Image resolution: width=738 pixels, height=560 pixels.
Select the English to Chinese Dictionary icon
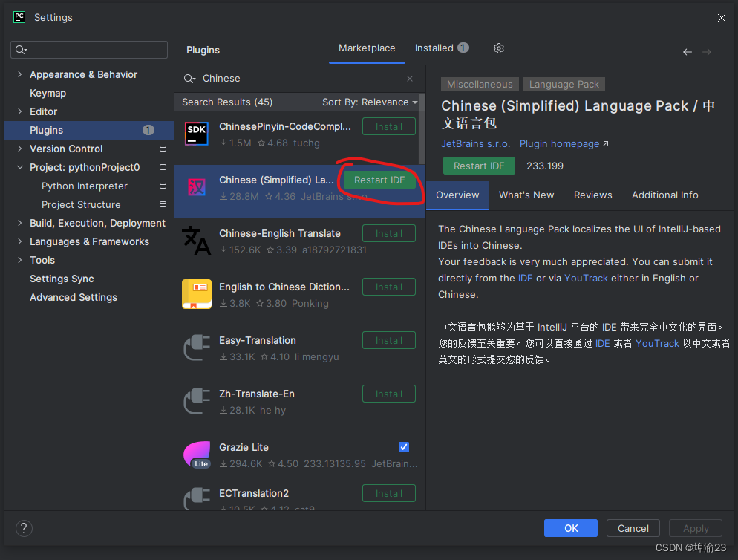pos(196,294)
